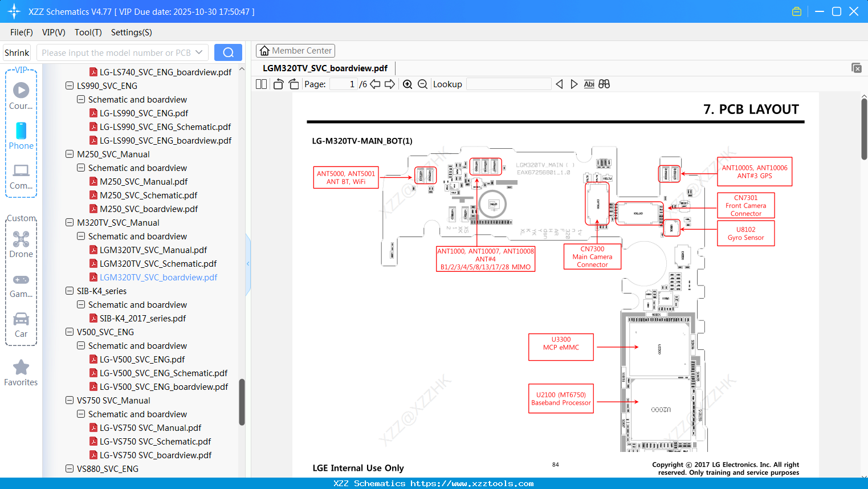Toggle the two-page view layout icon
868x489 pixels.
click(262, 84)
